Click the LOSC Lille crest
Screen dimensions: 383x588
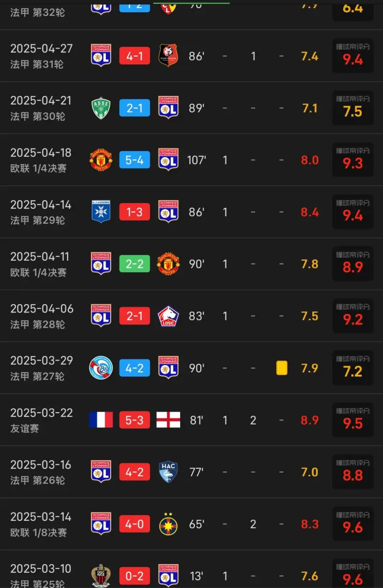(x=168, y=316)
